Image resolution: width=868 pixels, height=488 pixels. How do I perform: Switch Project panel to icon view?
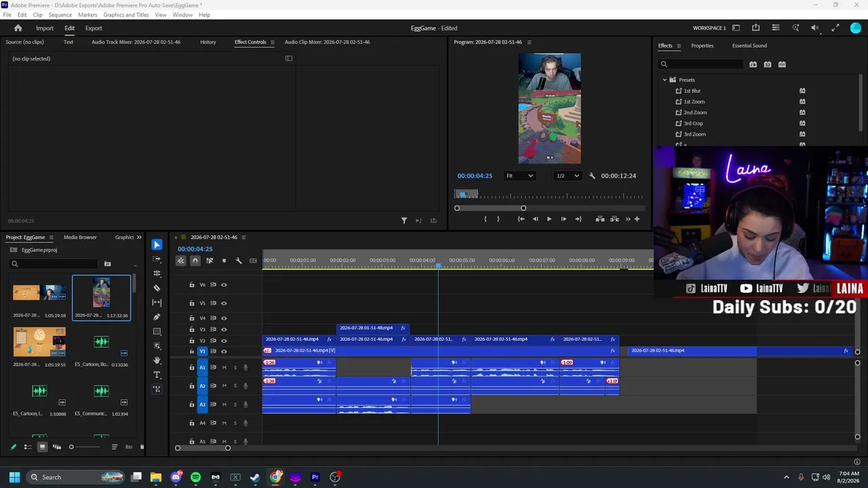tap(42, 447)
